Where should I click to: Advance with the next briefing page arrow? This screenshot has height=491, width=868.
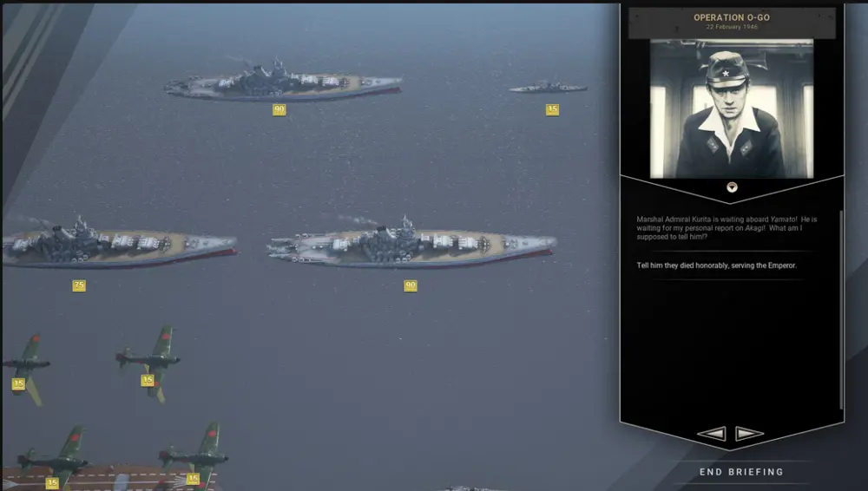[x=749, y=434]
